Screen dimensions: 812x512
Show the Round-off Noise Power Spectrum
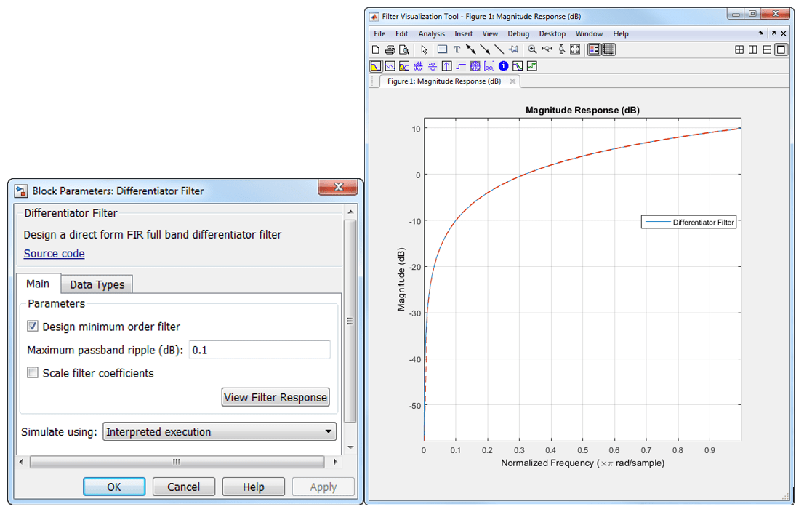click(x=532, y=65)
